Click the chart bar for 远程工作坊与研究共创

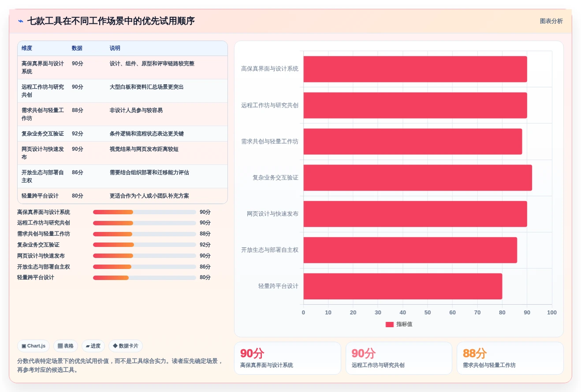(415, 105)
